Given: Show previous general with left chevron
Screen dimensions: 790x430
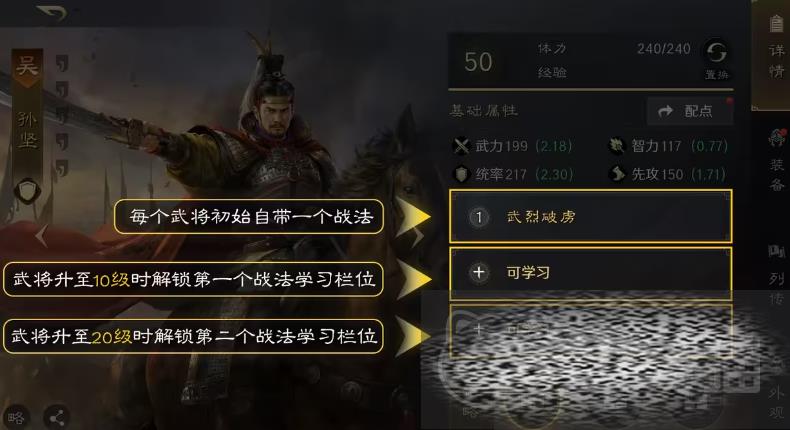Looking at the screenshot, I should coord(42,235).
